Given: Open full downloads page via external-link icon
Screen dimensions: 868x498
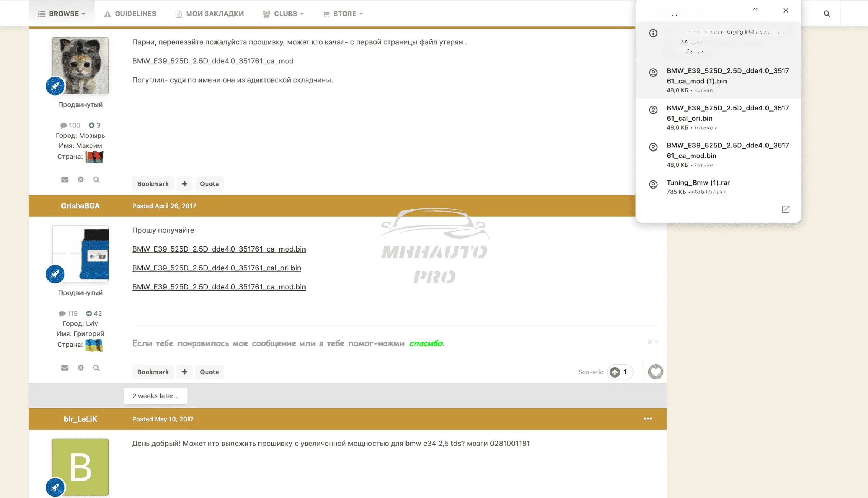Looking at the screenshot, I should (786, 209).
